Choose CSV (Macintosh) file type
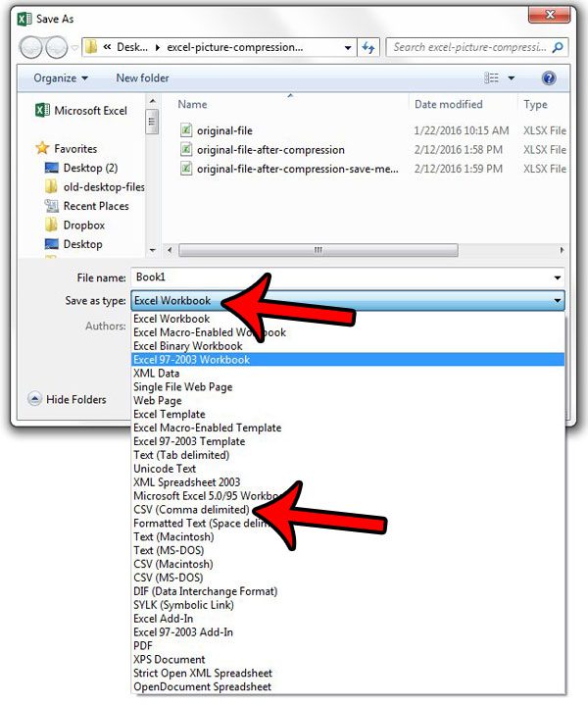Image resolution: width=588 pixels, height=705 pixels. point(349,564)
